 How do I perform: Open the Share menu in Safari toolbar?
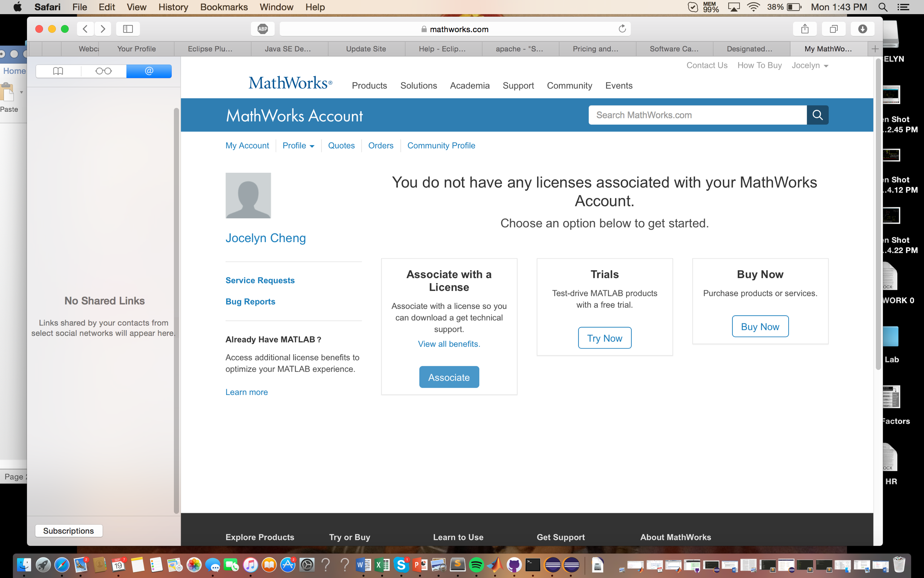805,29
